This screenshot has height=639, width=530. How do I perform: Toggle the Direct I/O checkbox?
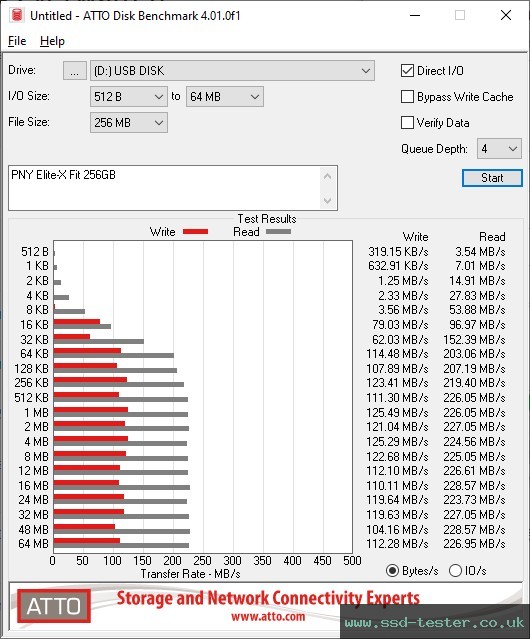coord(407,71)
